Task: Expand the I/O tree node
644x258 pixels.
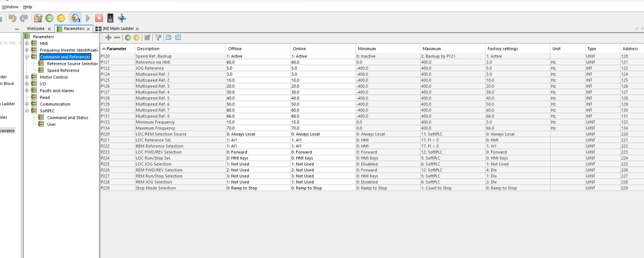Action: (x=27, y=84)
